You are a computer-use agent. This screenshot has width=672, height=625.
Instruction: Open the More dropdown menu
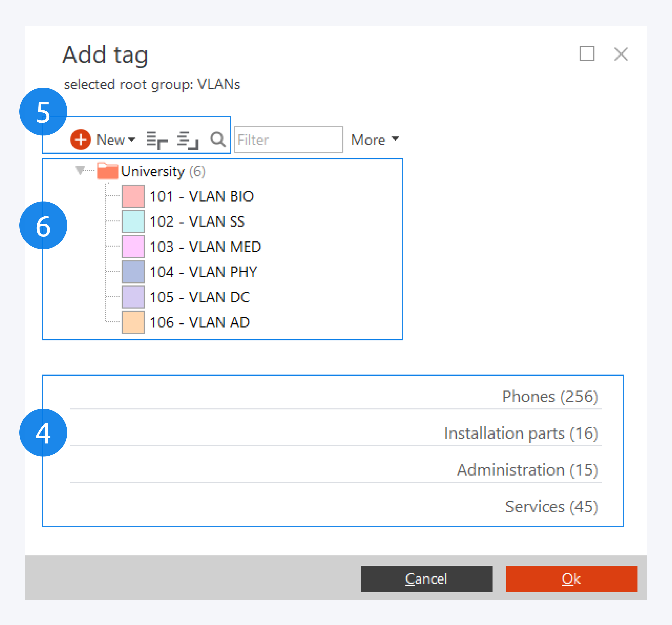(x=374, y=139)
